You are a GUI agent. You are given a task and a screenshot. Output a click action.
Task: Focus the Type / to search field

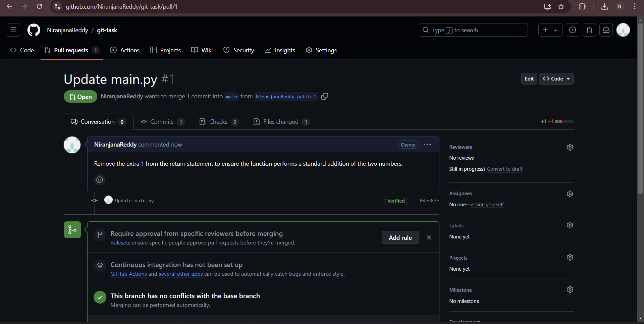point(473,30)
